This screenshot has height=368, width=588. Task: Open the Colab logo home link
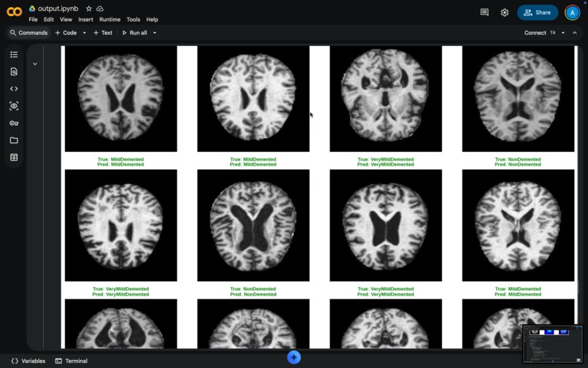tap(15, 12)
